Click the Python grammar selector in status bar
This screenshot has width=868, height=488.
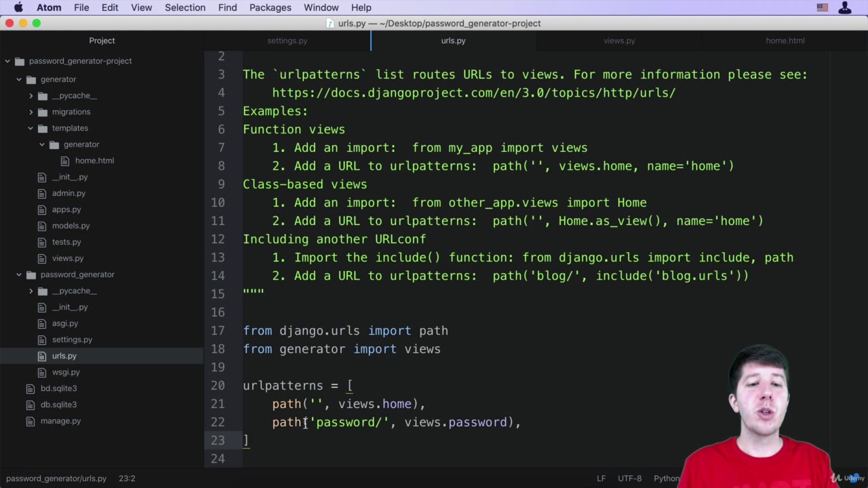pos(667,479)
